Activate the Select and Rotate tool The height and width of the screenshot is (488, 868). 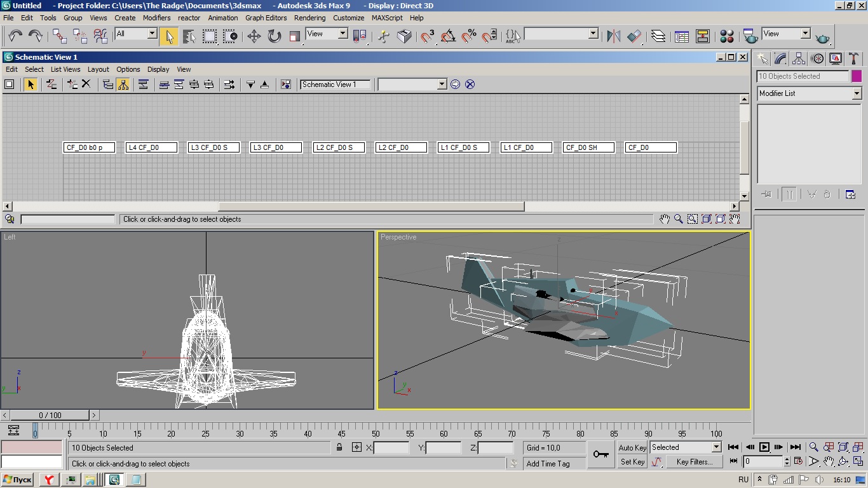coord(275,36)
